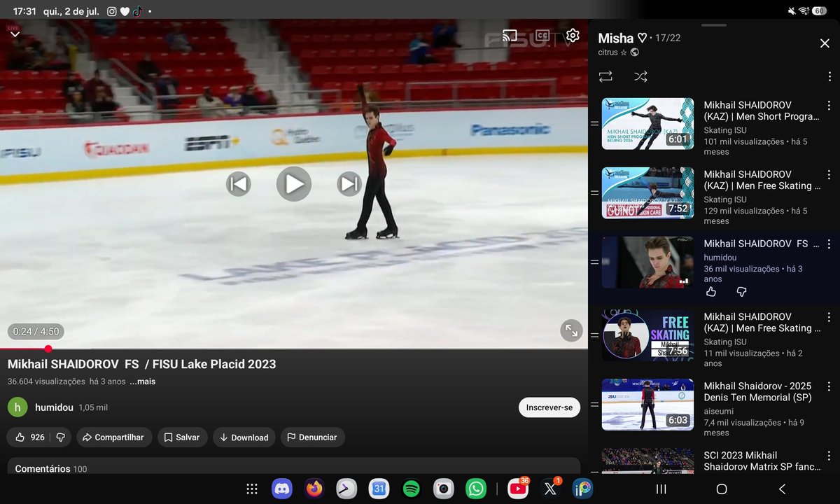The height and width of the screenshot is (504, 840).
Task: Play the paused video
Action: pyautogui.click(x=294, y=184)
